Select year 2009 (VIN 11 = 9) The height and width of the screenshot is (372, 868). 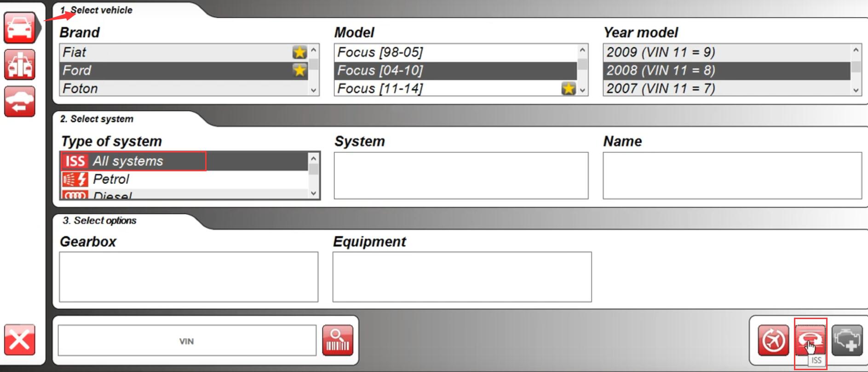point(727,52)
